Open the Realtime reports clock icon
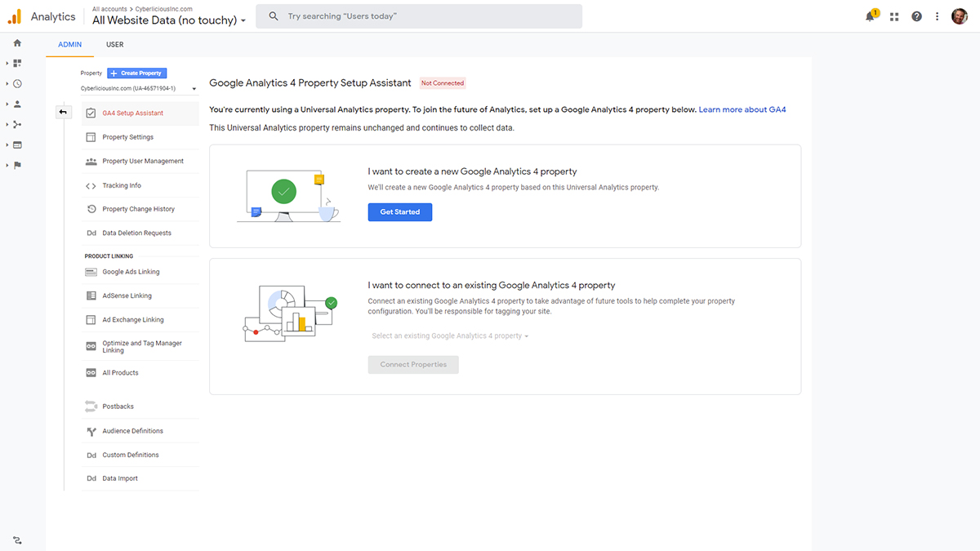980x551 pixels. click(16, 83)
